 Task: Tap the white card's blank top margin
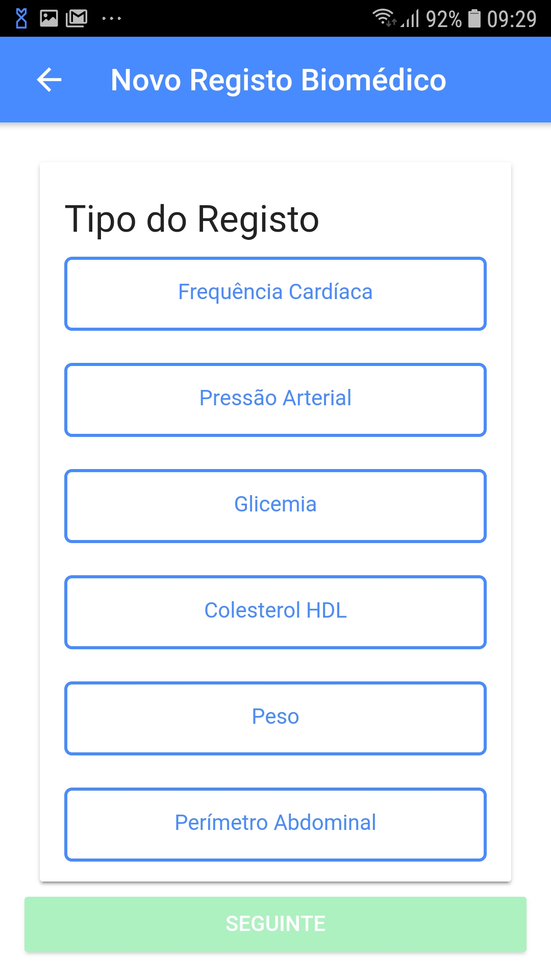pos(275,179)
